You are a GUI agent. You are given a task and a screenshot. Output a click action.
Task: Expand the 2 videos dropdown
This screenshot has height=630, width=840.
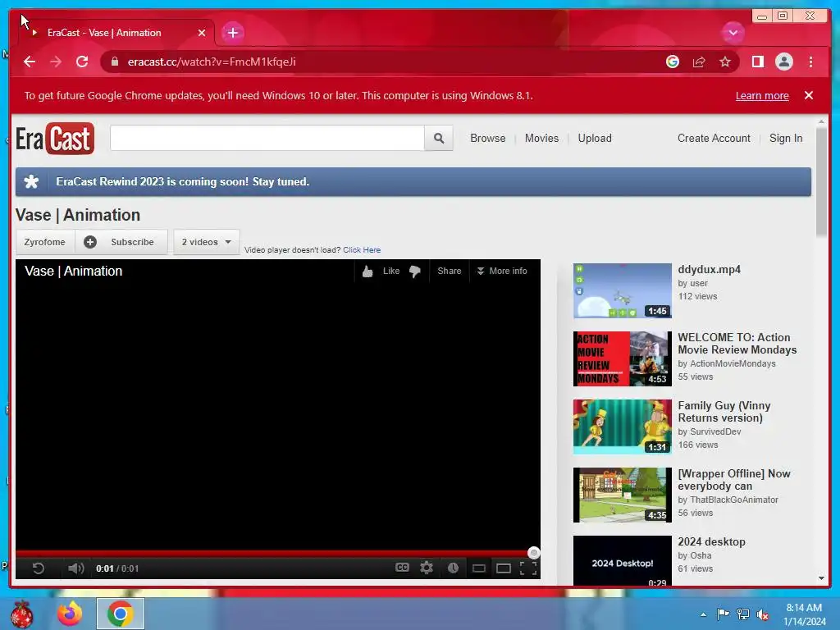click(206, 242)
